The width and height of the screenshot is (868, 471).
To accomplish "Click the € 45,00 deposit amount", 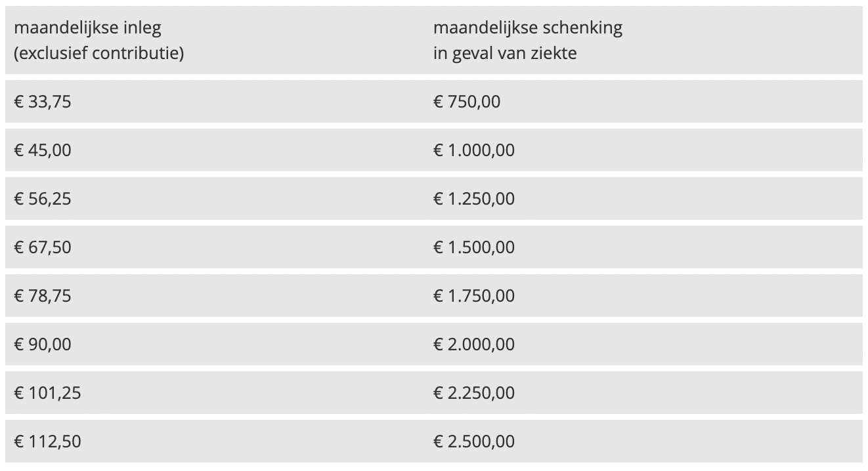I will (43, 150).
